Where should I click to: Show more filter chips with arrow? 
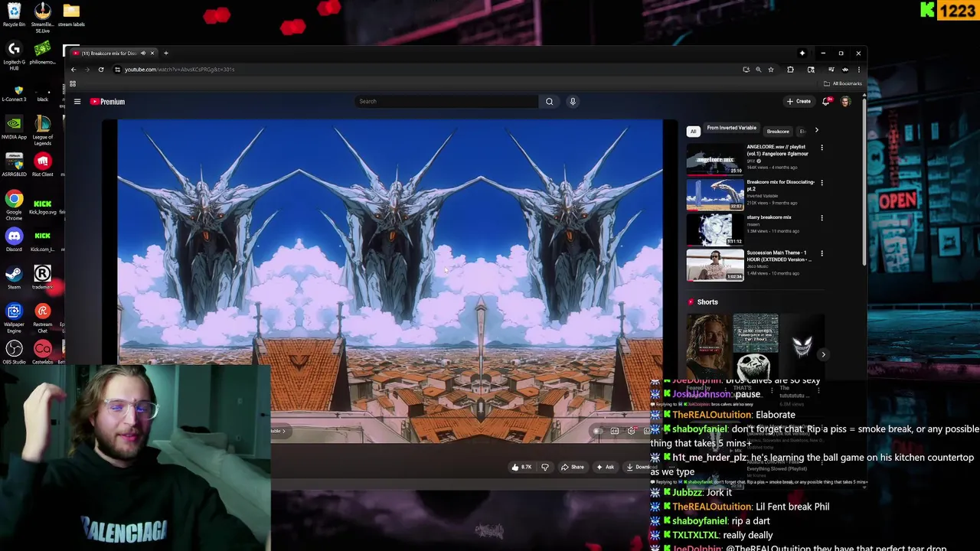[x=816, y=131]
